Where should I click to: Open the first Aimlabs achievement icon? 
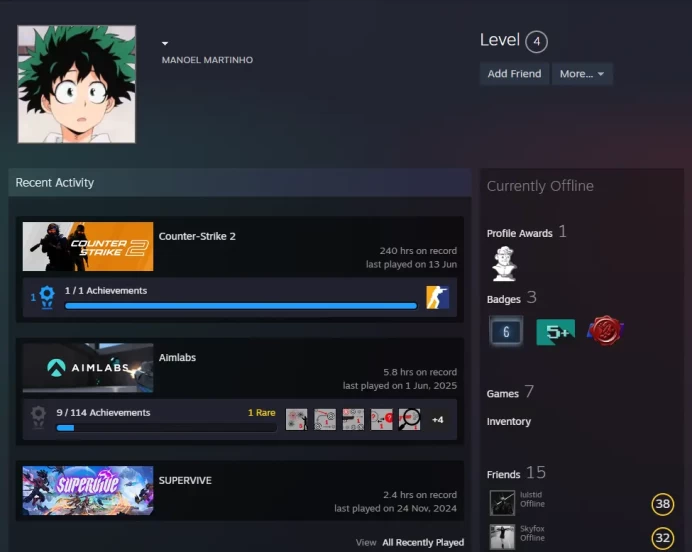pyautogui.click(x=297, y=419)
